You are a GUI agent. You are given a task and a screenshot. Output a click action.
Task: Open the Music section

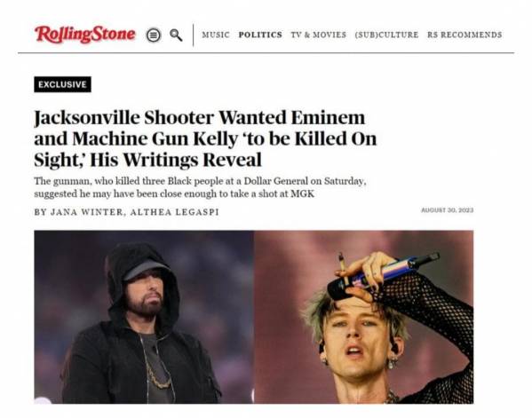[x=216, y=35]
